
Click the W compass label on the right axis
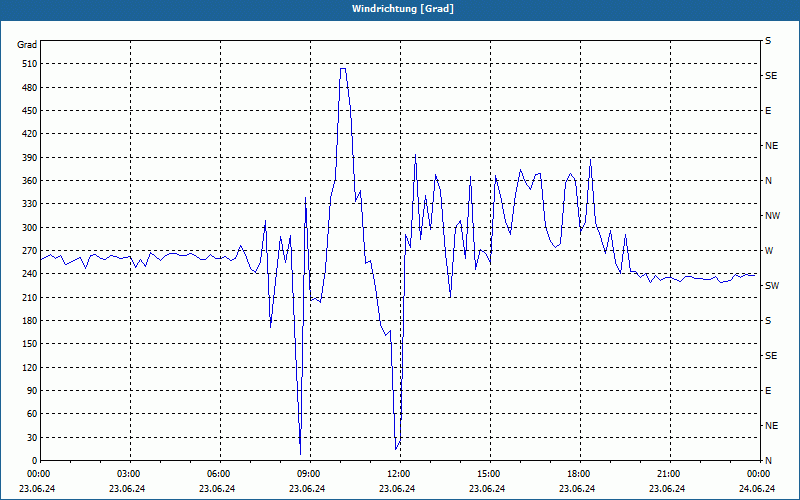point(769,251)
